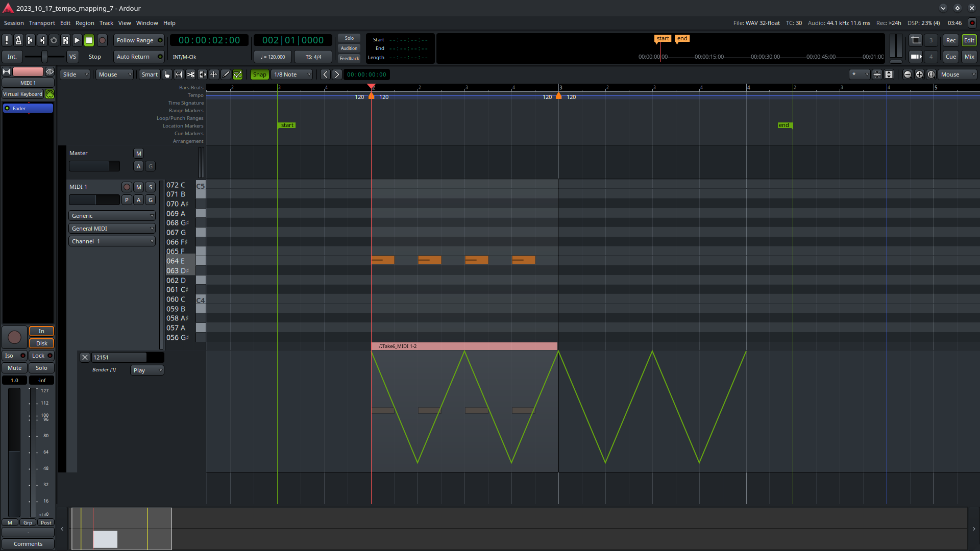The height and width of the screenshot is (551, 980).
Task: Select the Grab hand tool
Action: pos(167,74)
